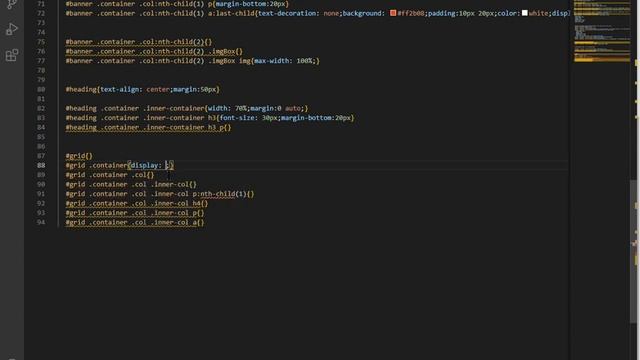Open the Source Control view
This screenshot has width=640, height=360.
pyautogui.click(x=12, y=4)
